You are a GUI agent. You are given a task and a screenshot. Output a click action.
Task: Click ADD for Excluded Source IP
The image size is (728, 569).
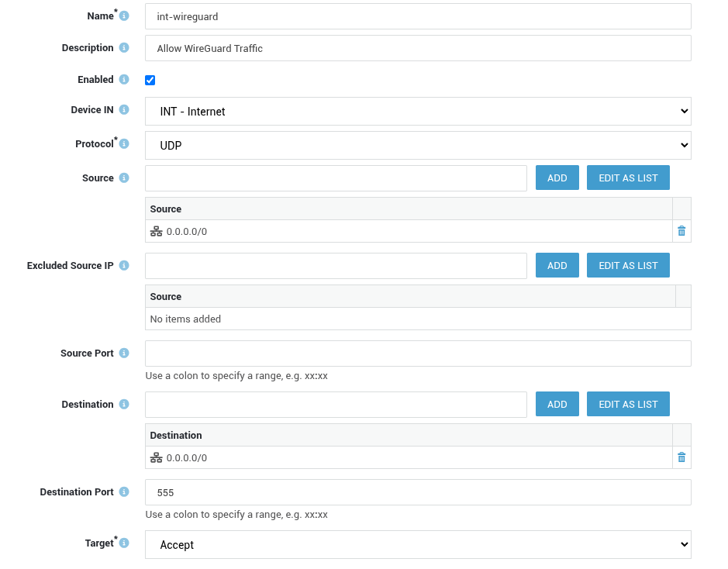tap(557, 265)
